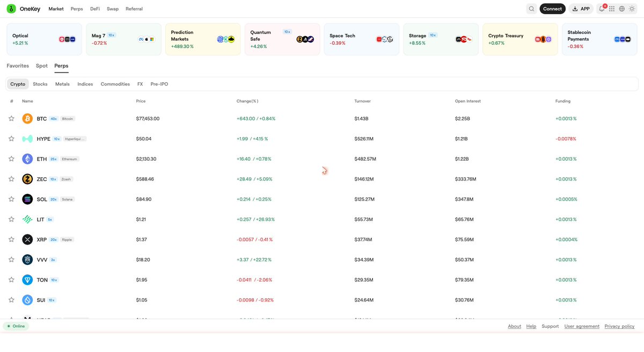Select the Crypto category filter
Viewport: 644px width, 352px height.
(x=18, y=84)
